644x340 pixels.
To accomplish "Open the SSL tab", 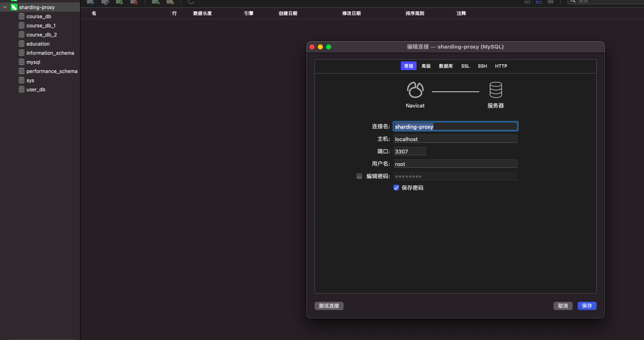I will pos(466,66).
